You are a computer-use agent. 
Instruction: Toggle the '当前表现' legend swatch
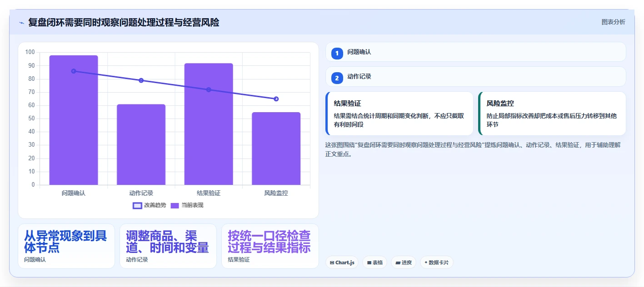coord(175,205)
